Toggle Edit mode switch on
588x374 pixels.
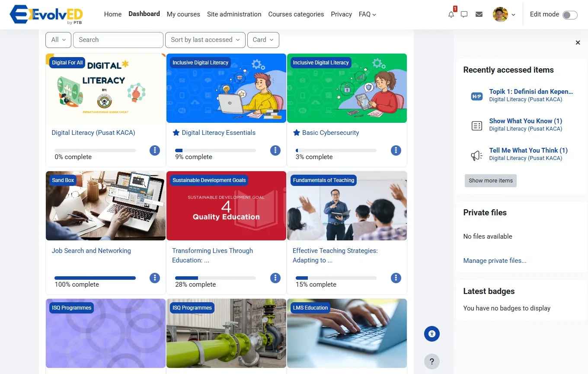(569, 15)
